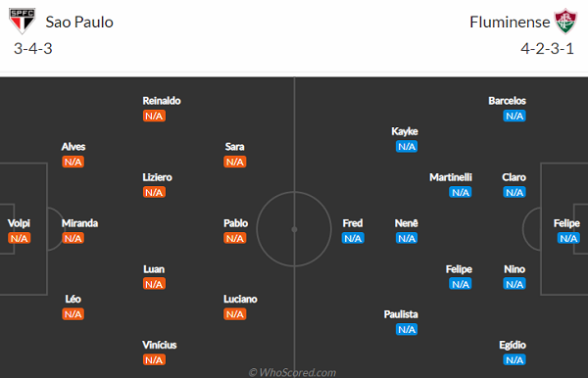This screenshot has height=378, width=588.
Task: Open the Fluminense team name link
Action: tap(510, 23)
